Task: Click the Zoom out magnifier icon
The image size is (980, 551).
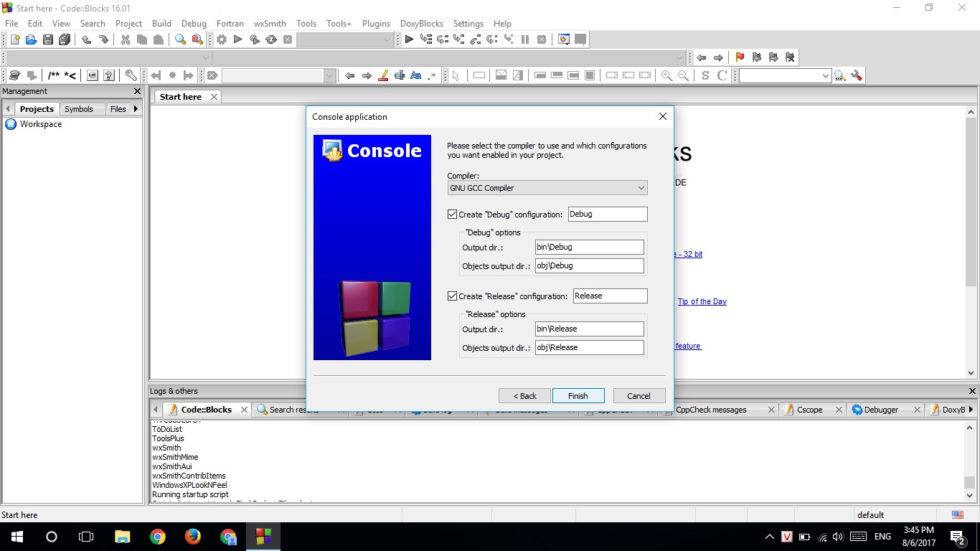Action: [684, 75]
